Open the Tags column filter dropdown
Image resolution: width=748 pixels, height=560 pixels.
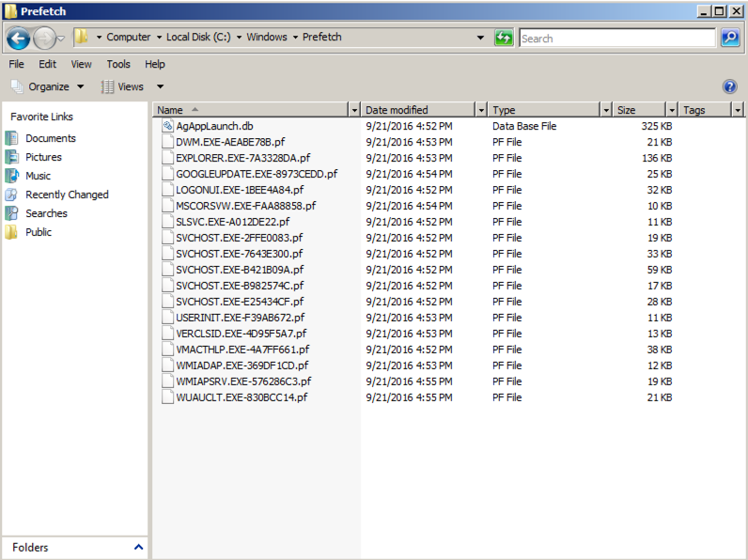click(x=738, y=110)
